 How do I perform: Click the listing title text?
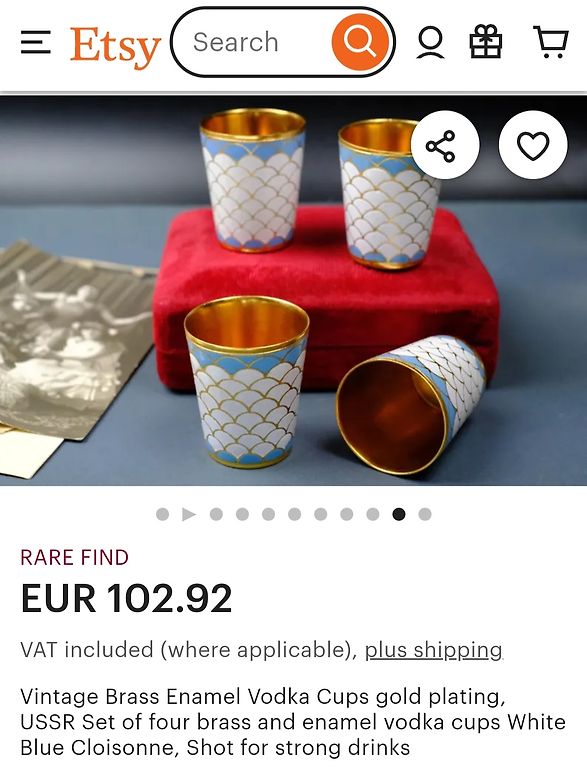point(293,722)
